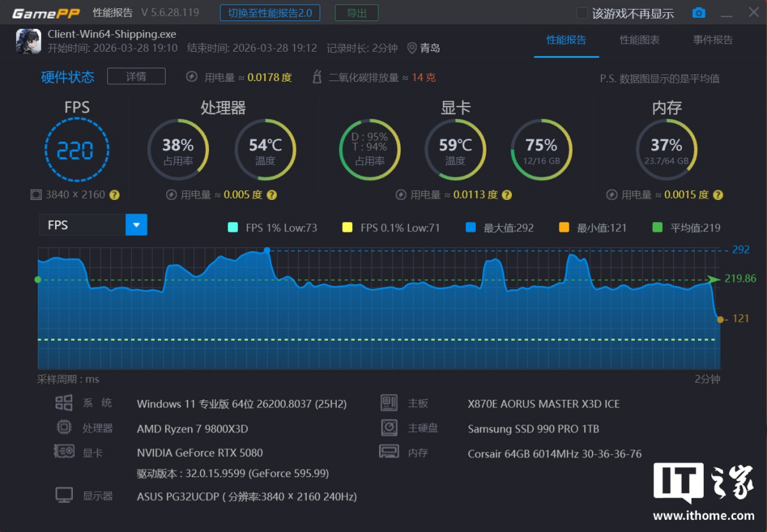Viewport: 767px width, 532px height.
Task: Click the game executable avatar thumbnail
Action: 29,41
